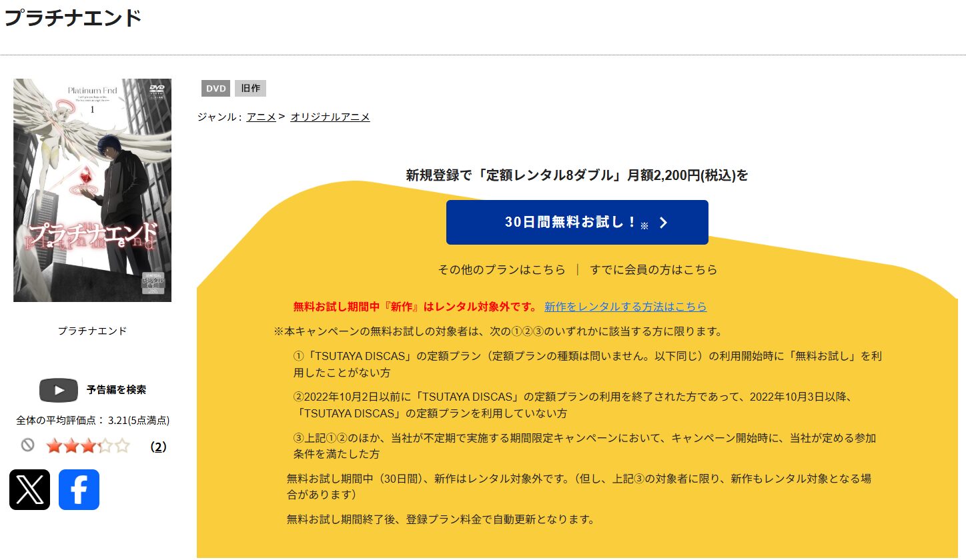Open the review count (2) link
This screenshot has height=560, width=966.
tap(158, 447)
